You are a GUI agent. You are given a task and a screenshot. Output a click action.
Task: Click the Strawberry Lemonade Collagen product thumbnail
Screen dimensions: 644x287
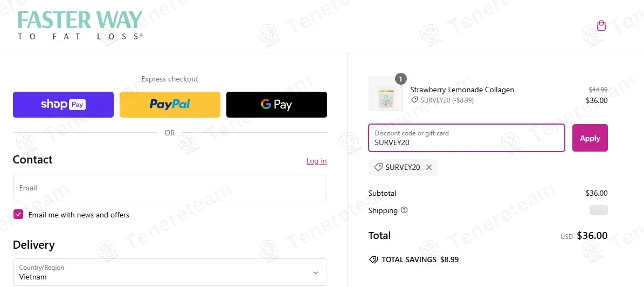[x=385, y=94]
